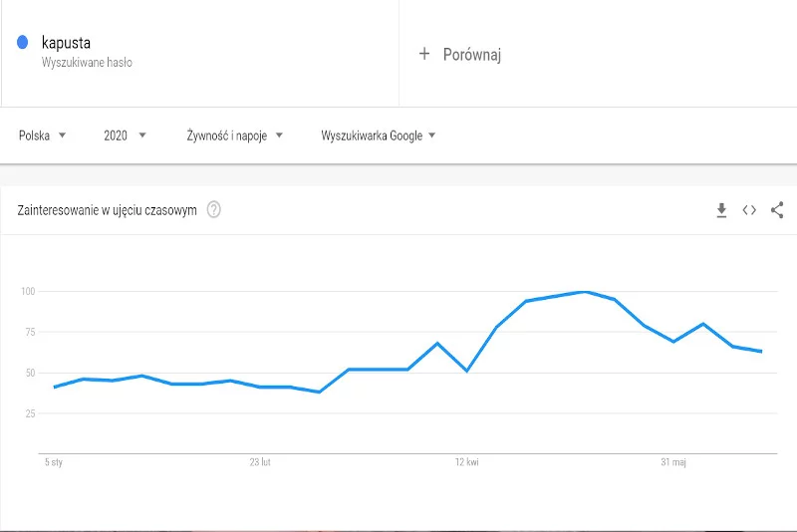The image size is (797, 532).
Task: Expand the Wyszukiwarka Google search type dropdown
Action: point(379,135)
